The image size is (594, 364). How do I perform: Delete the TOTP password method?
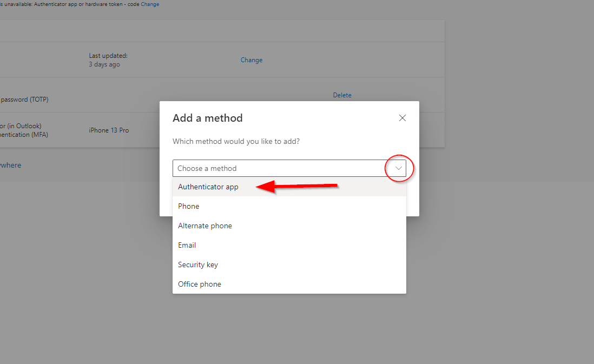(342, 95)
